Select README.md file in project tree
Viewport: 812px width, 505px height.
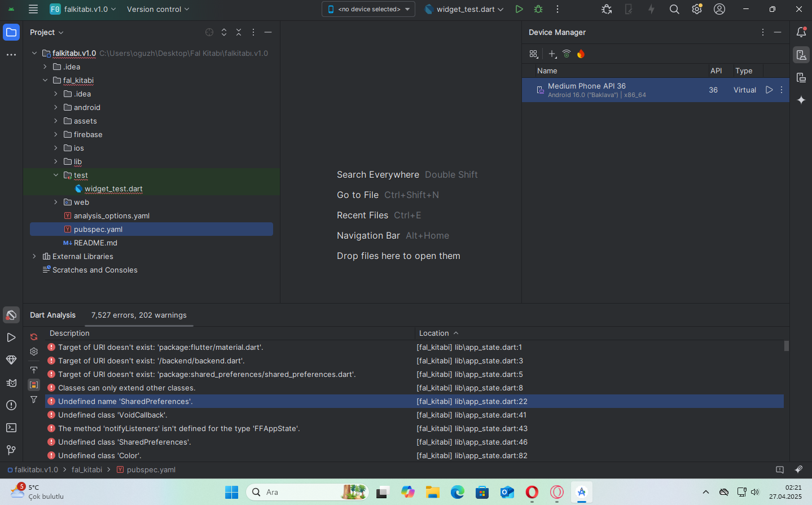click(95, 243)
